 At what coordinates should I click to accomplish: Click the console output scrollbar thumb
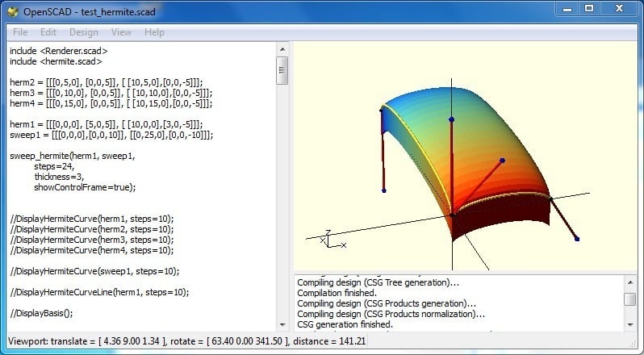pos(630,299)
